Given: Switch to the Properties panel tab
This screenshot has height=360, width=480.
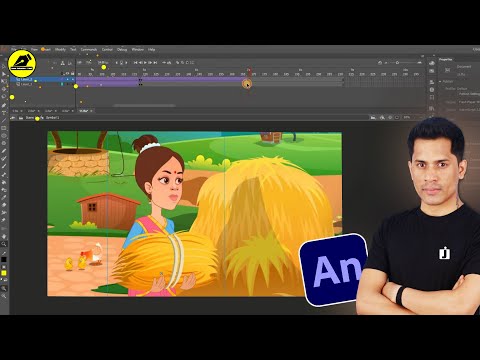Looking at the screenshot, I should coord(446,59).
